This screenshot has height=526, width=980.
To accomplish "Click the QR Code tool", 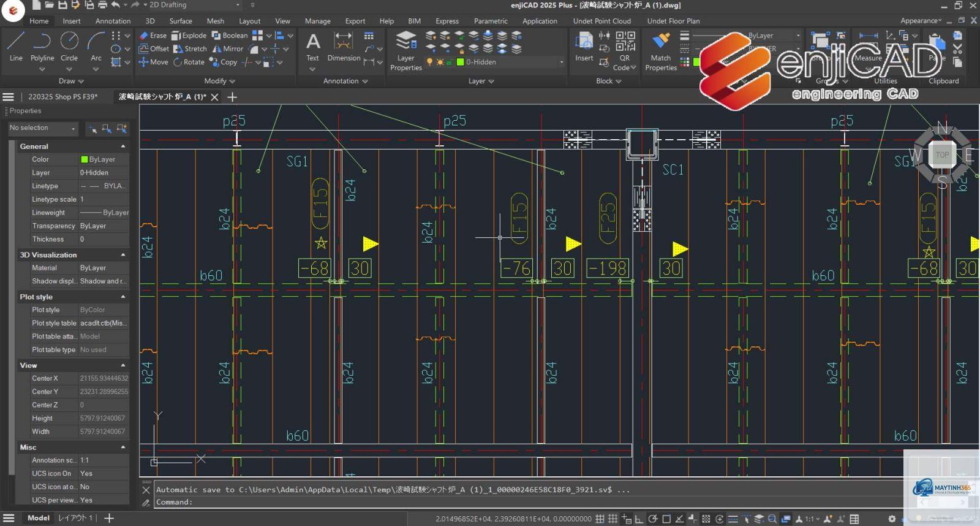I will [x=625, y=51].
